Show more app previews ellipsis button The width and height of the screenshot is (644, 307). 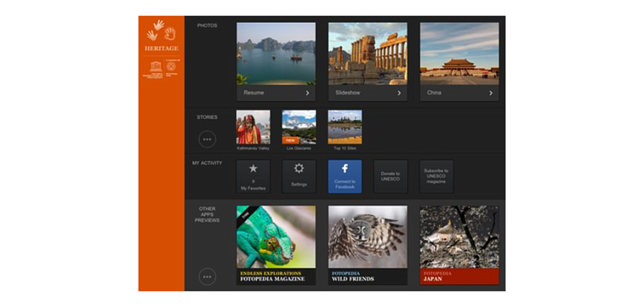(x=207, y=277)
